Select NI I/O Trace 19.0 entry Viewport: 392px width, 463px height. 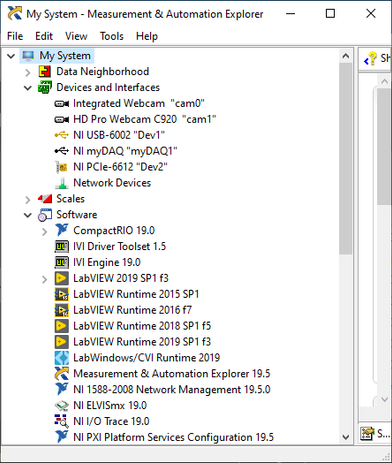point(111,421)
